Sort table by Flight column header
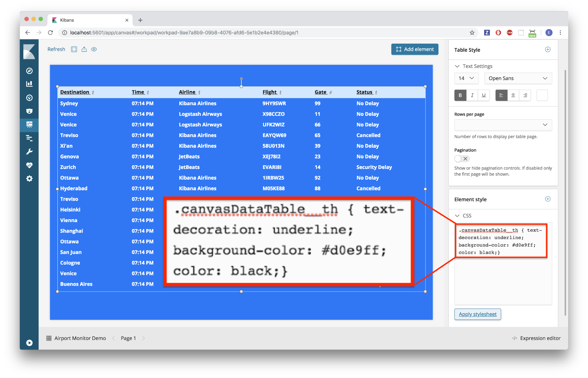Screen dimensions: 588x378 272,92
